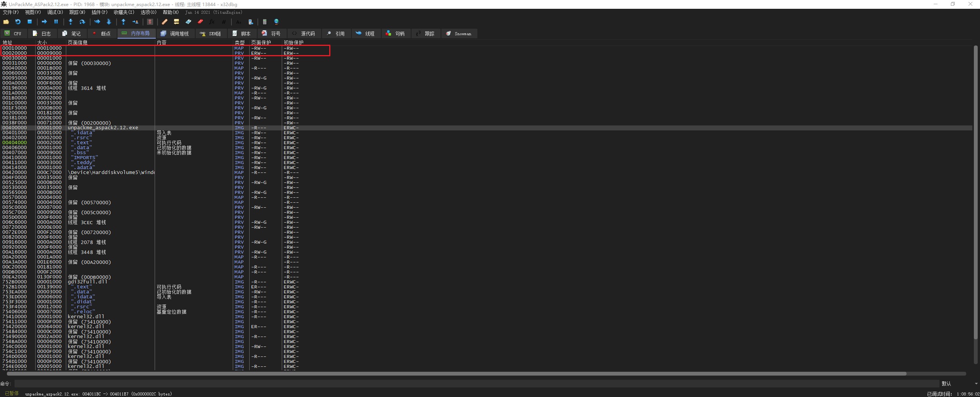The width and height of the screenshot is (980, 397).
Task: Open the 默认 command type dropdown
Action: coord(959,384)
